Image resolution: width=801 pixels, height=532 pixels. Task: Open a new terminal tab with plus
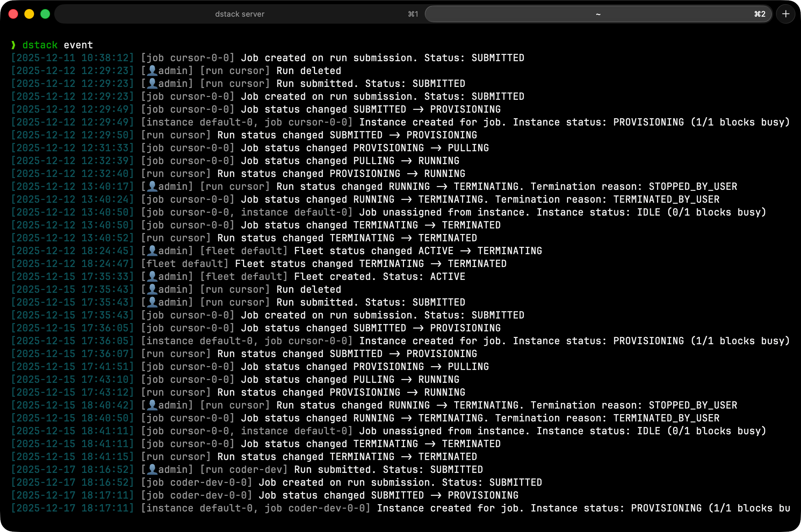(x=785, y=14)
